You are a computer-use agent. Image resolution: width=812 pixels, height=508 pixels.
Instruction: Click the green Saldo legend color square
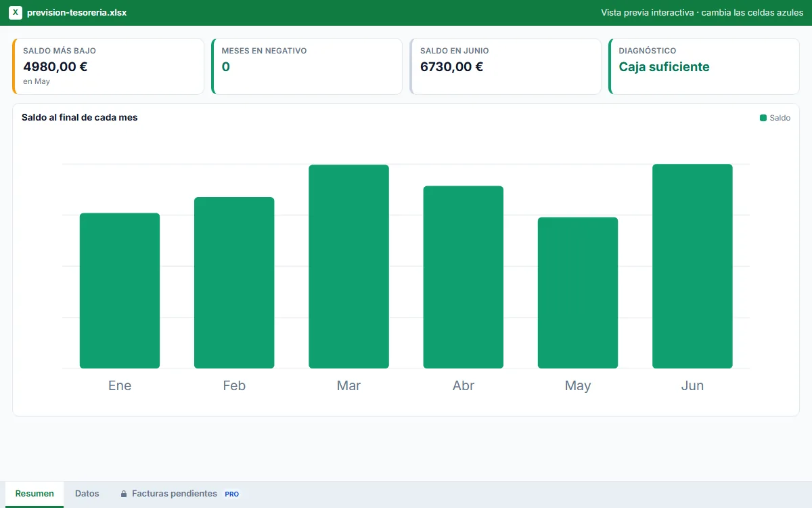coord(763,118)
